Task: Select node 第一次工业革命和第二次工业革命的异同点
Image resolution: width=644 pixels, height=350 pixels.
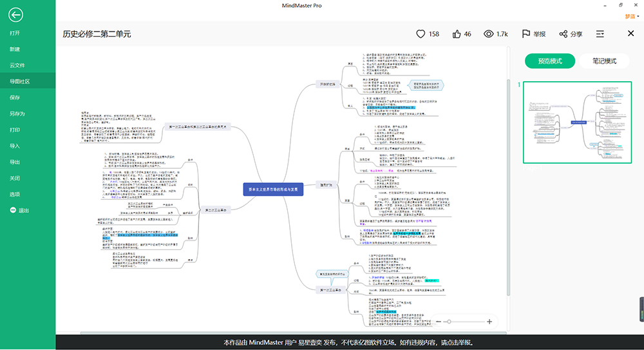Action: tap(198, 127)
